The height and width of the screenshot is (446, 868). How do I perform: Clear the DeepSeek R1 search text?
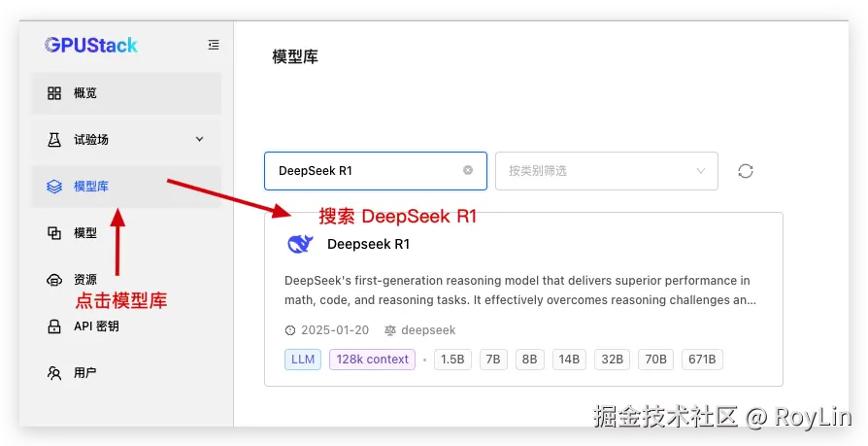click(468, 170)
